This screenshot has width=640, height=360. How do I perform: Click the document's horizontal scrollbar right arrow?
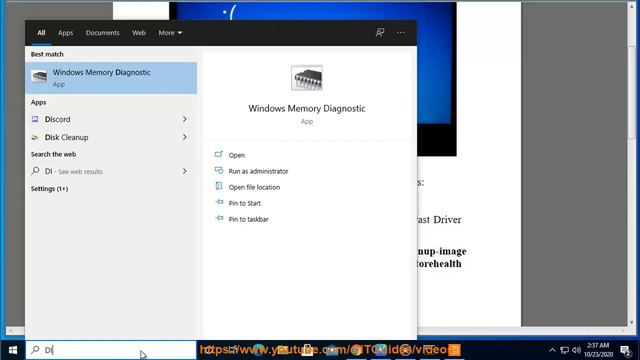(623, 330)
